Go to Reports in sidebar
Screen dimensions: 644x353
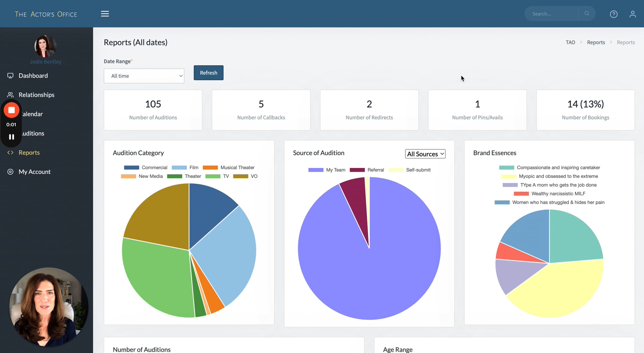(29, 152)
